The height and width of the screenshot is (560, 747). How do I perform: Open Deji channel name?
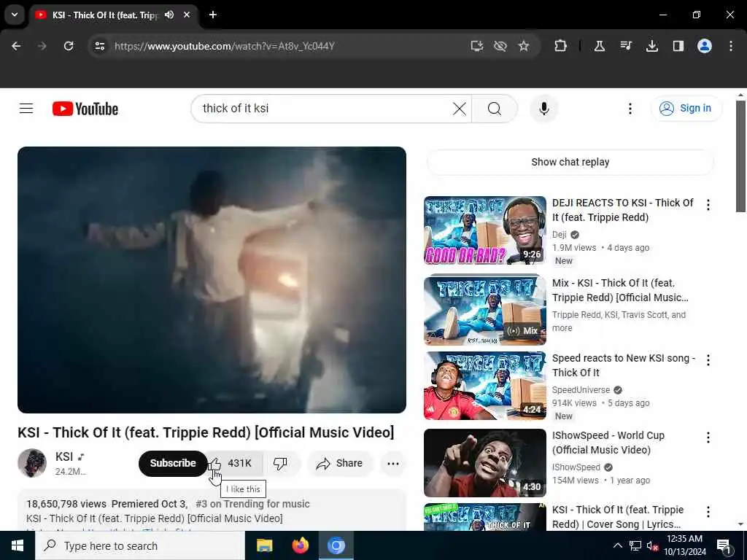560,235
